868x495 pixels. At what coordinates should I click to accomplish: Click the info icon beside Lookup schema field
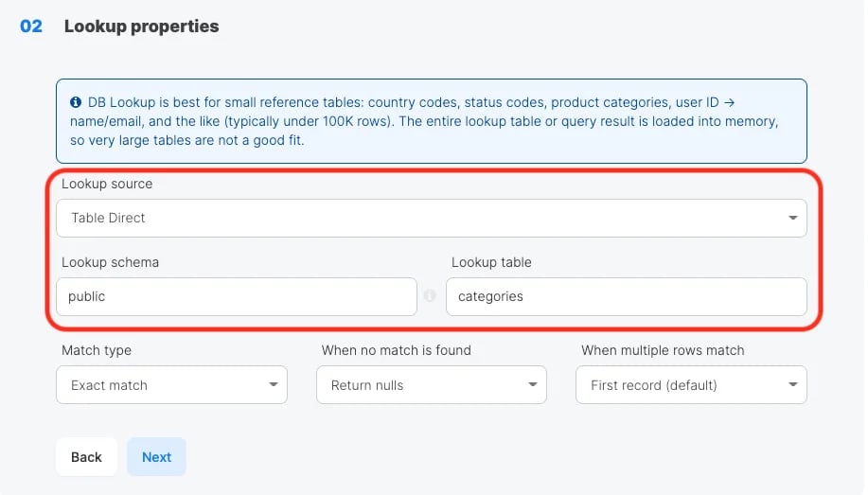(x=430, y=295)
